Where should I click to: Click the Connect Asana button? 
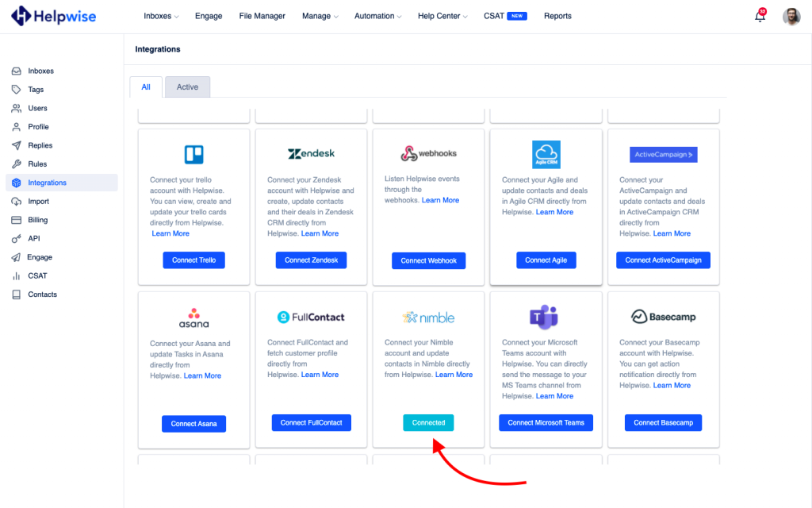[194, 424]
